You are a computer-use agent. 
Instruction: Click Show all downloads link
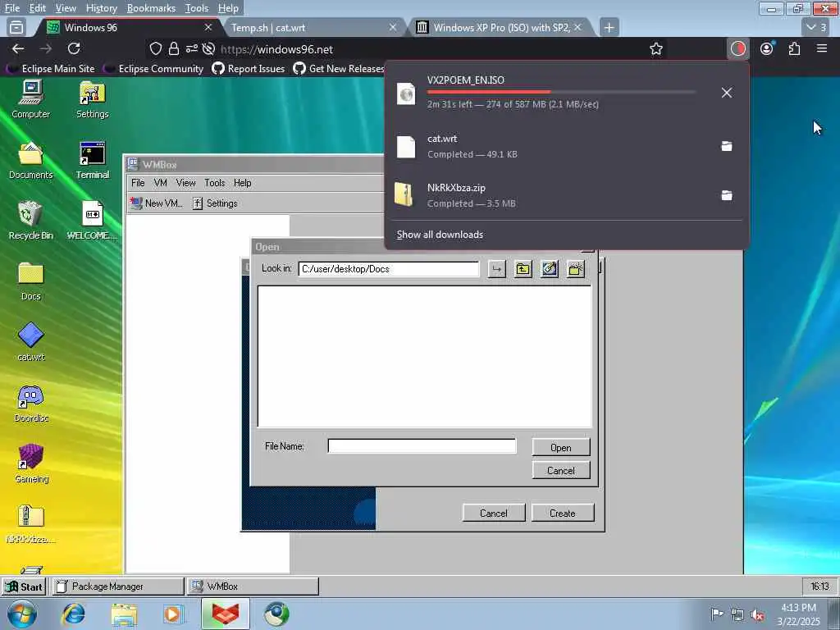pos(440,235)
